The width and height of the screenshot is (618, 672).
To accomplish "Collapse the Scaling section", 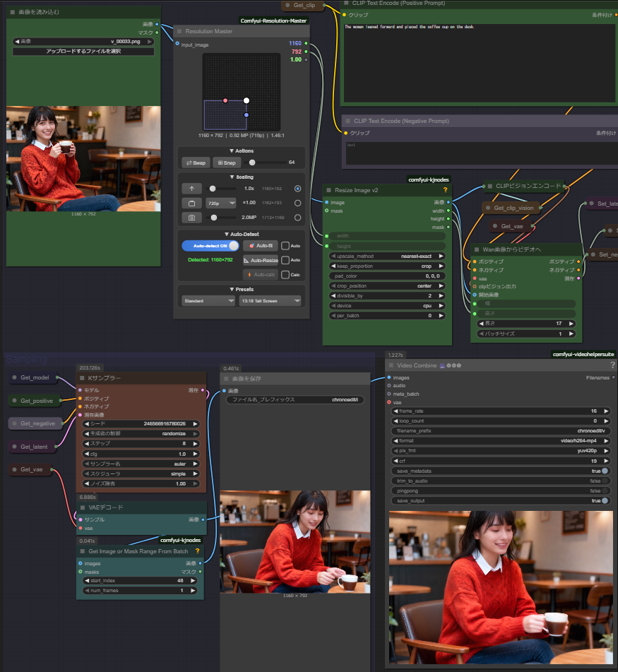I will 242,177.
